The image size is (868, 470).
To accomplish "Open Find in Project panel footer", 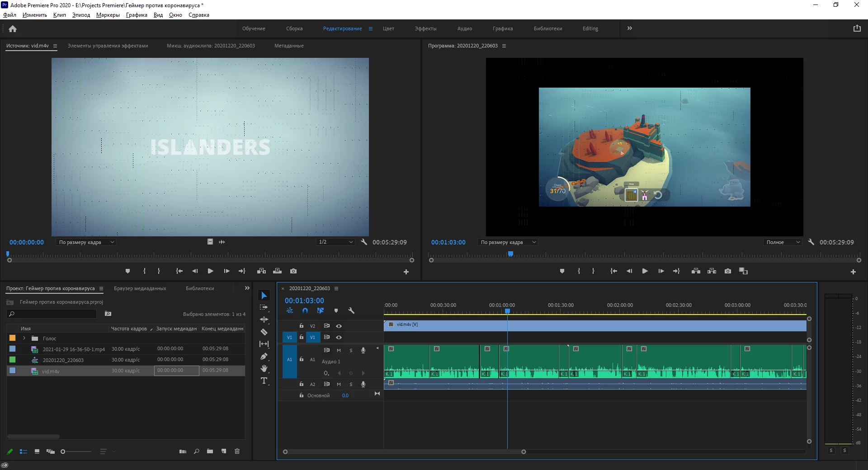I will coord(196,451).
